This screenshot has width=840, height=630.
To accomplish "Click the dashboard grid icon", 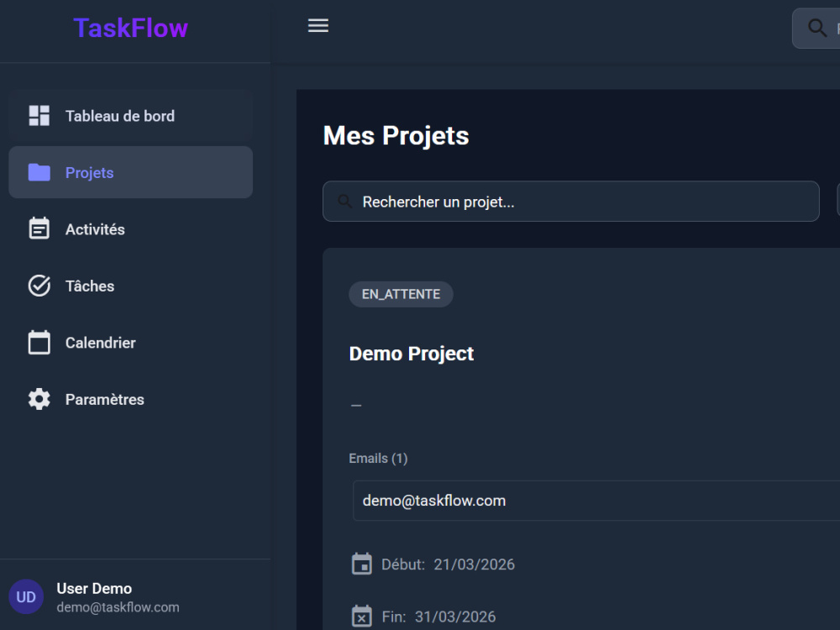I will [x=39, y=116].
